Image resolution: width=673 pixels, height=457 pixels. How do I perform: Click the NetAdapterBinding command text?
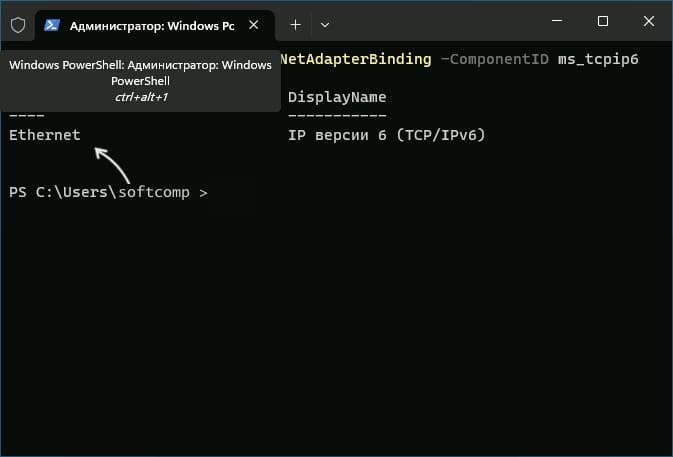[355, 59]
